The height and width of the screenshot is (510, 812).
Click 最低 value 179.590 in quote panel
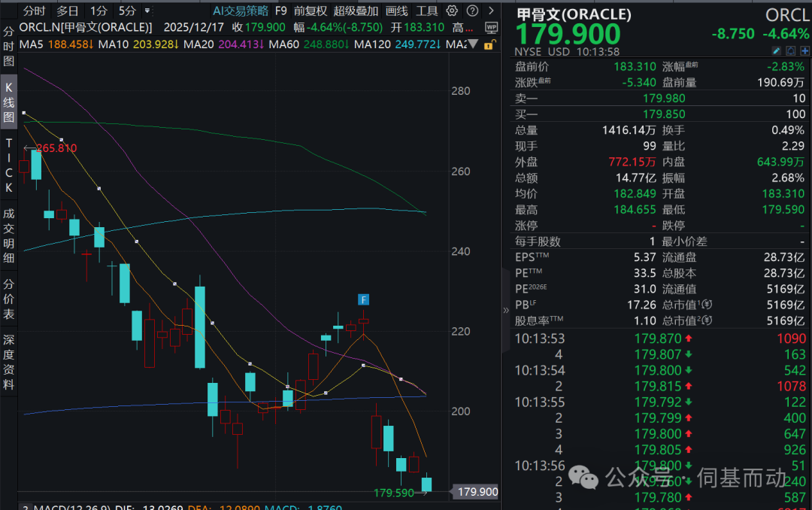pyautogui.click(x=783, y=209)
